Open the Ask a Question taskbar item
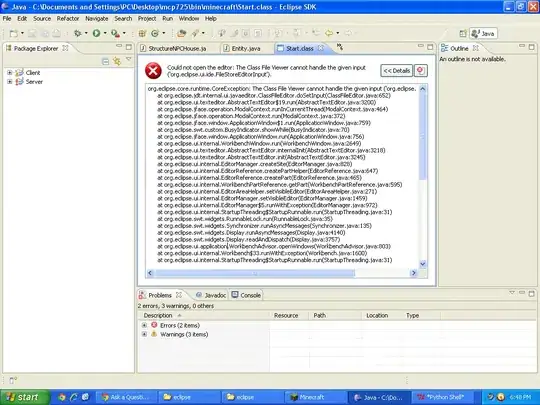Screen dimensions: 540x405 tap(125, 397)
